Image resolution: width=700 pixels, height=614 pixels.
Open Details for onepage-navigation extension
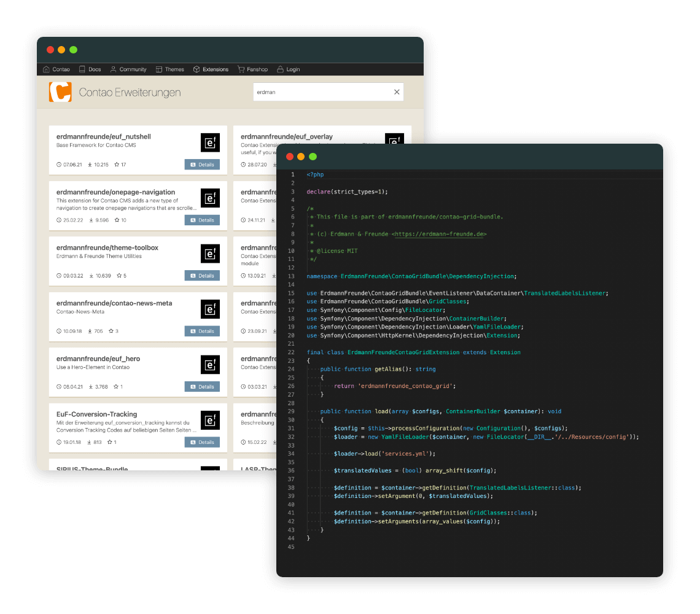[x=202, y=220]
